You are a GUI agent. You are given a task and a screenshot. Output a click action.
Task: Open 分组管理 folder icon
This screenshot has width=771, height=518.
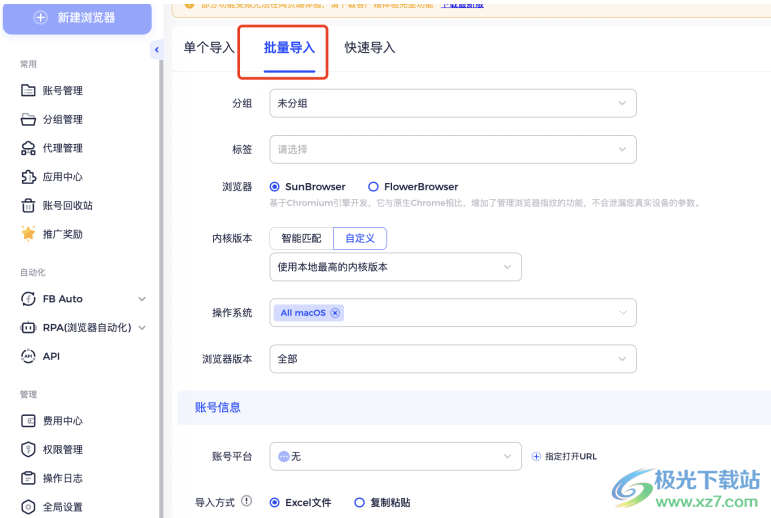(28, 119)
